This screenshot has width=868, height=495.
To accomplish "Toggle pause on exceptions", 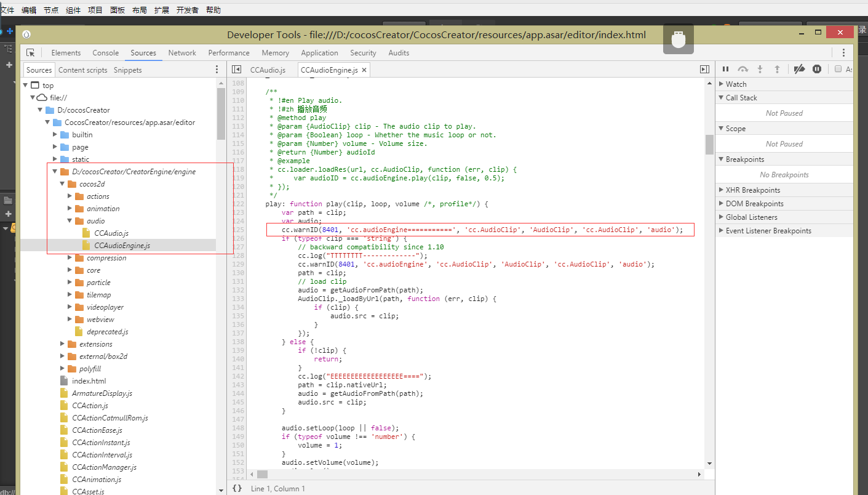I will coord(817,70).
